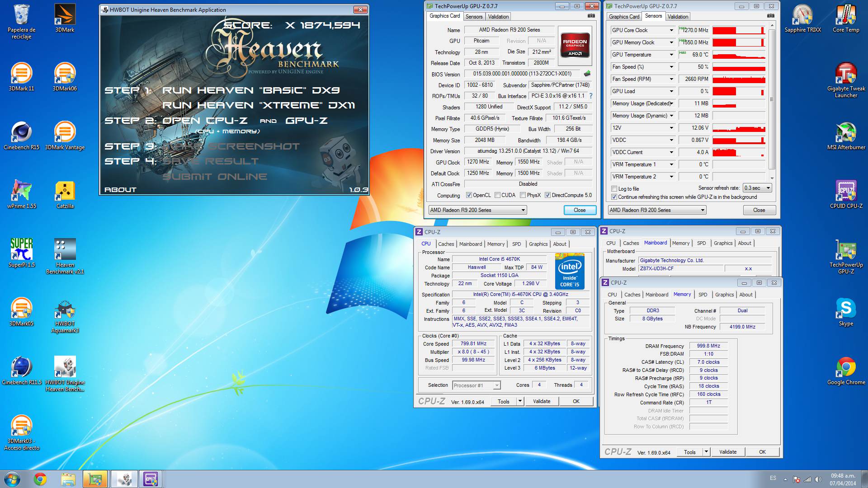This screenshot has width=868, height=488.
Task: Expand the GPU Temperature sensor dropdown
Action: 671,55
